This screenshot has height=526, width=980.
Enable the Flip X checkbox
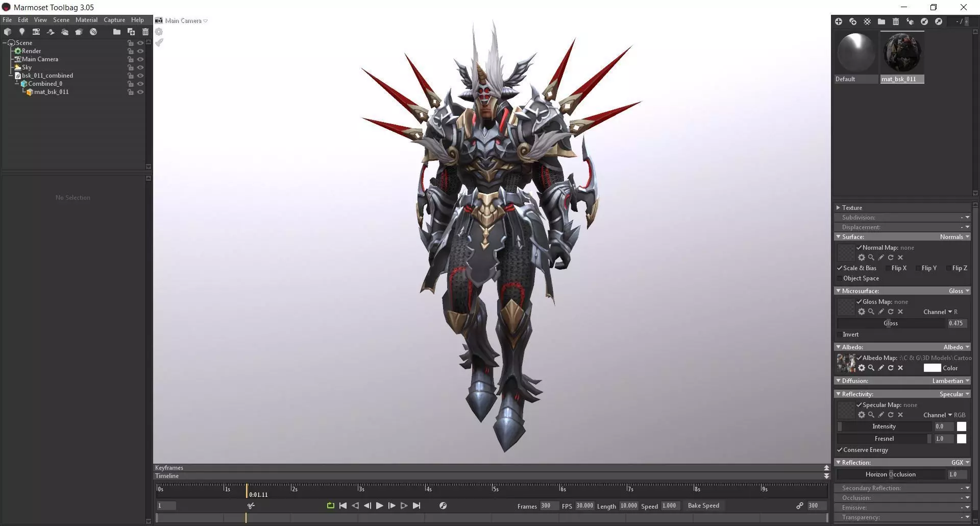tap(888, 268)
